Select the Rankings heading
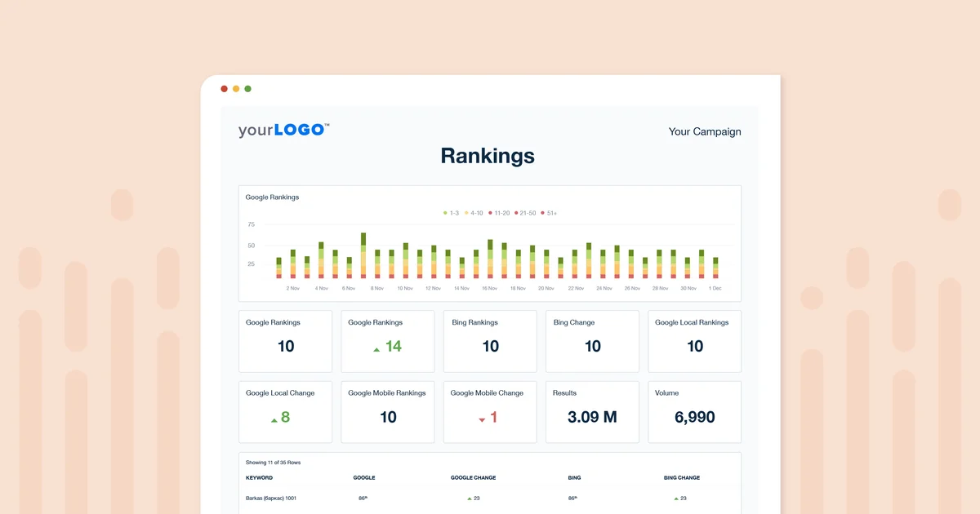 [488, 156]
